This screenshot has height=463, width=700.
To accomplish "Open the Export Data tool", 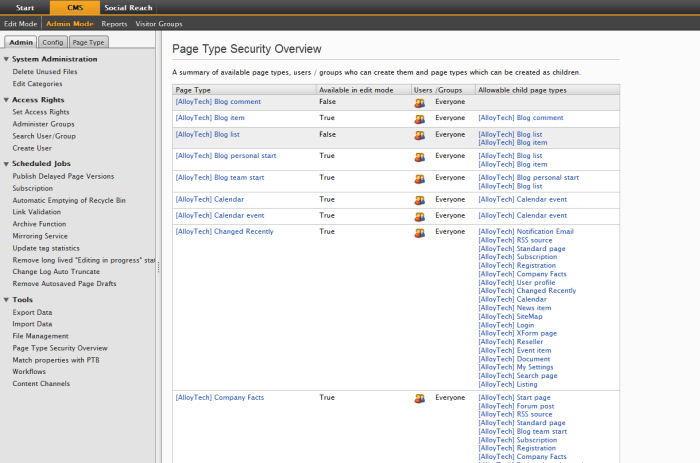I will (x=32, y=312).
